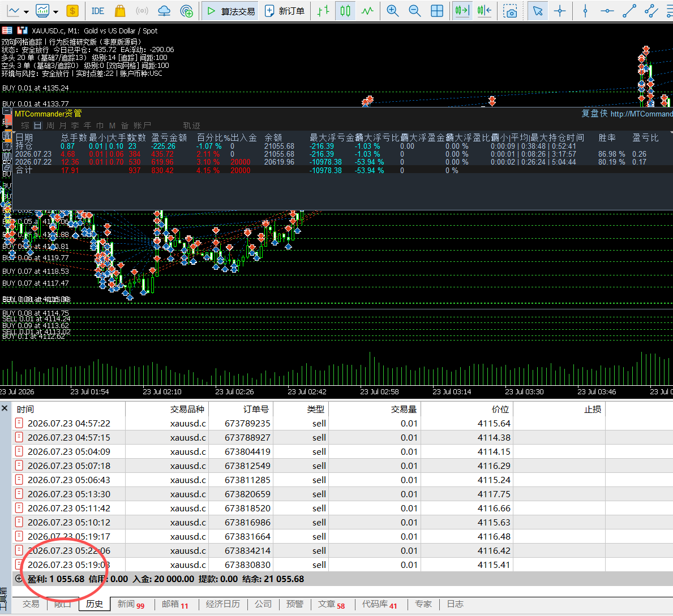
Task: Switch chart to candlestick style
Action: point(345,11)
